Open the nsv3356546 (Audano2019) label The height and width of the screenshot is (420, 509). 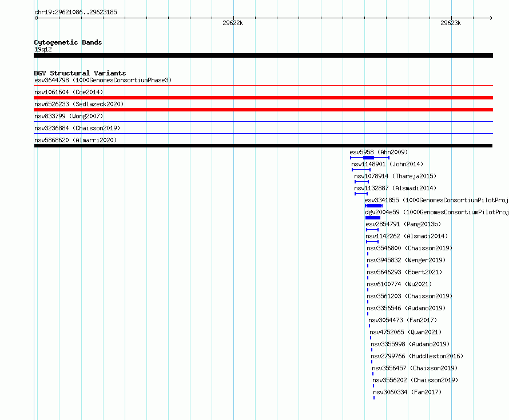point(406,308)
